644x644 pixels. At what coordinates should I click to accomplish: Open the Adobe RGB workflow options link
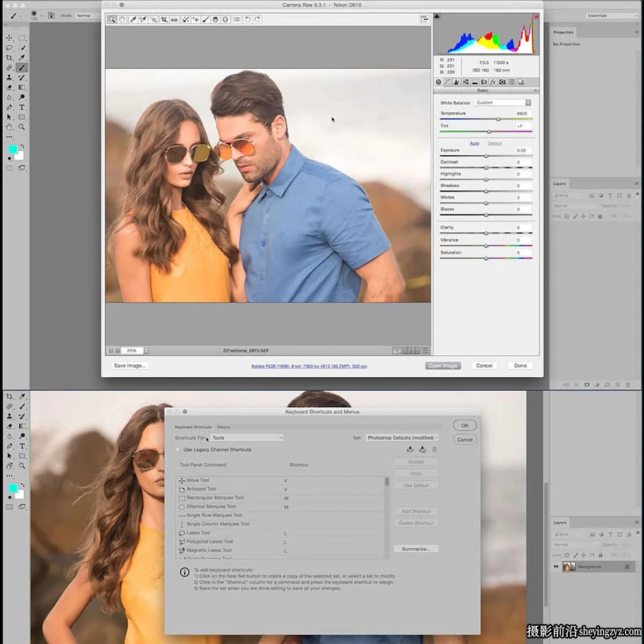(x=309, y=366)
